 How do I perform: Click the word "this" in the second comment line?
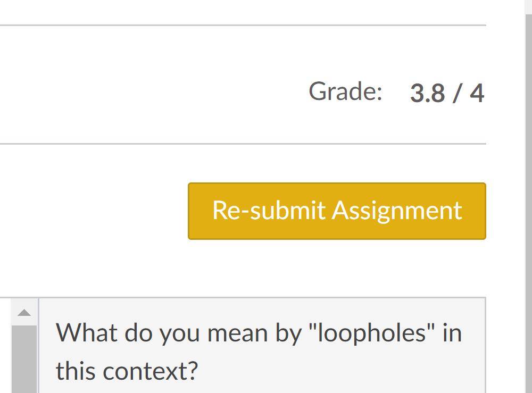[76, 371]
